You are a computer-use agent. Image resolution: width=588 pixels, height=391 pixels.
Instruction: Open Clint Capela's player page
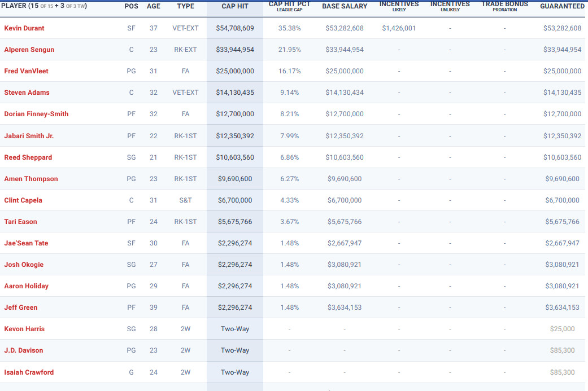[23, 200]
